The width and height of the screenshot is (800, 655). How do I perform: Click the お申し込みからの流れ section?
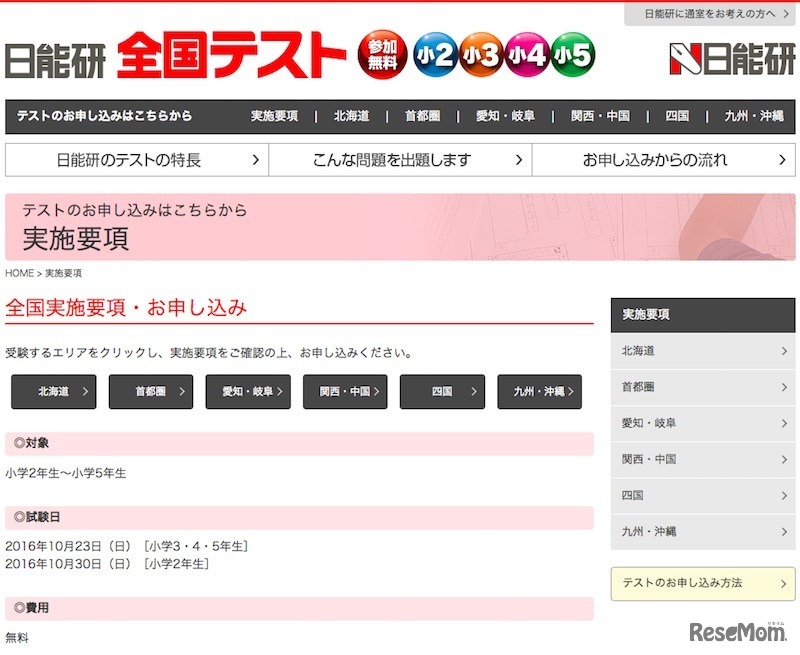pyautogui.click(x=665, y=158)
